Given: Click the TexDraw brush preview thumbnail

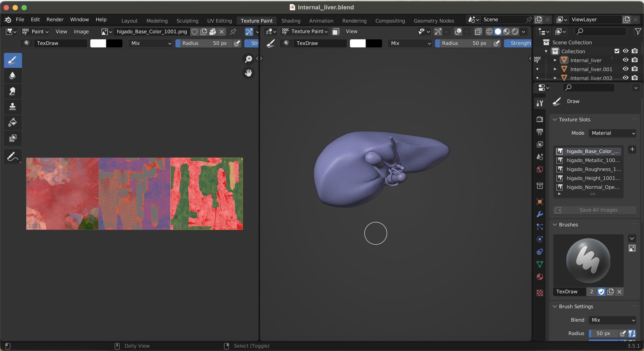Looking at the screenshot, I should pyautogui.click(x=588, y=260).
